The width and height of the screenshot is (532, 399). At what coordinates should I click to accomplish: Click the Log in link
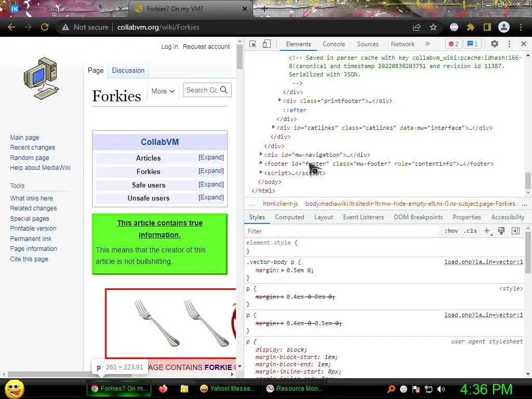coord(169,46)
